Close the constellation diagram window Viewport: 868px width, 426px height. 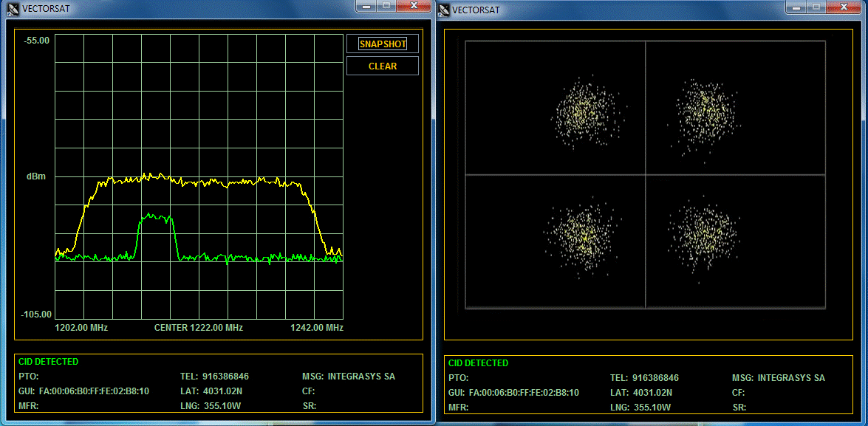click(845, 6)
